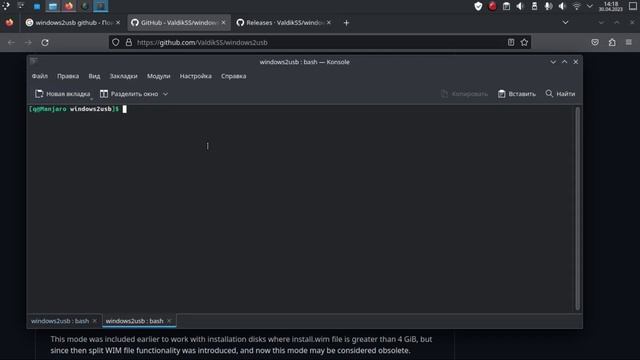Click the Konsole window menu icon in title bar
The width and height of the screenshot is (640, 360).
[34, 62]
